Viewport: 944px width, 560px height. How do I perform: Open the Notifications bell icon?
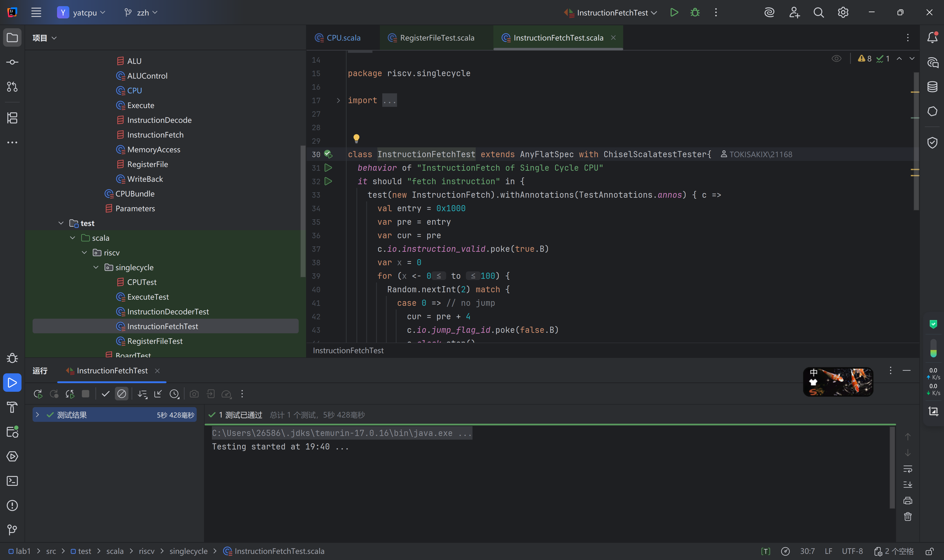point(932,37)
